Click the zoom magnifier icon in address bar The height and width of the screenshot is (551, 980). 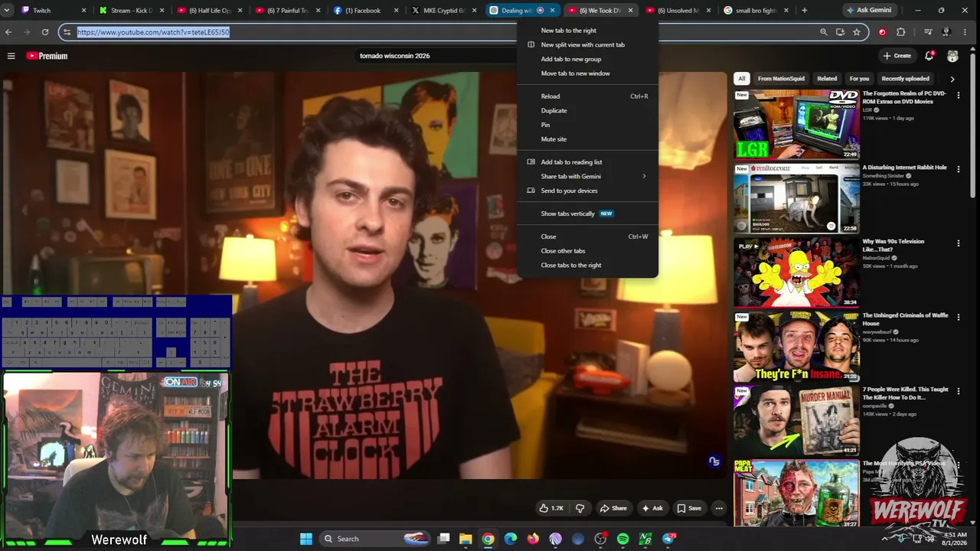click(x=824, y=32)
